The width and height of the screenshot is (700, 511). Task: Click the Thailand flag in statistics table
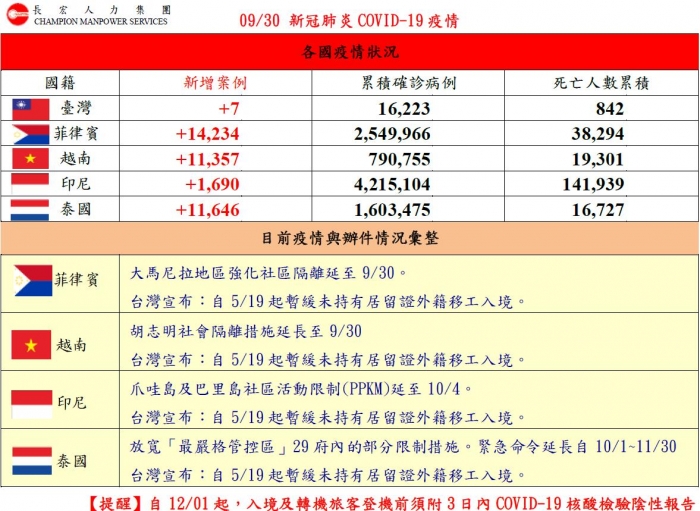pyautogui.click(x=30, y=210)
